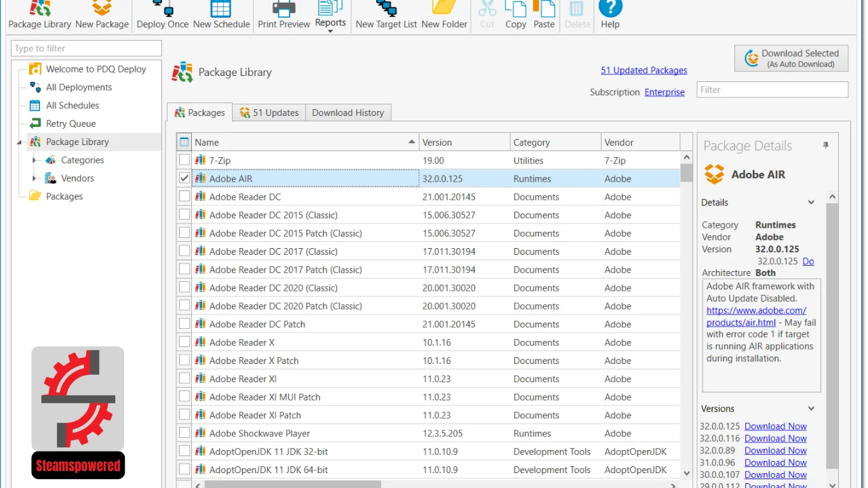Click the AdoptOpenJDK 11 JDK 64-bit package icon
868x488 pixels.
click(200, 470)
